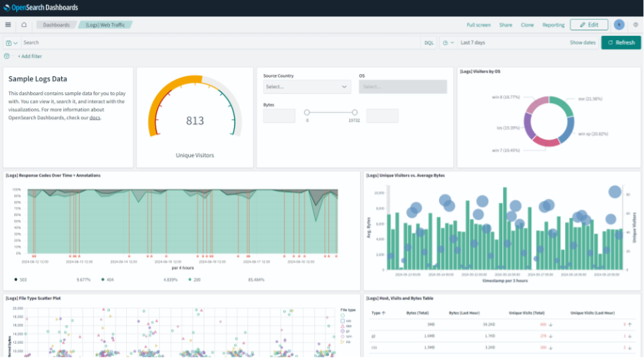Go to the Dashboards breadcrumb
644x358 pixels.
point(56,25)
